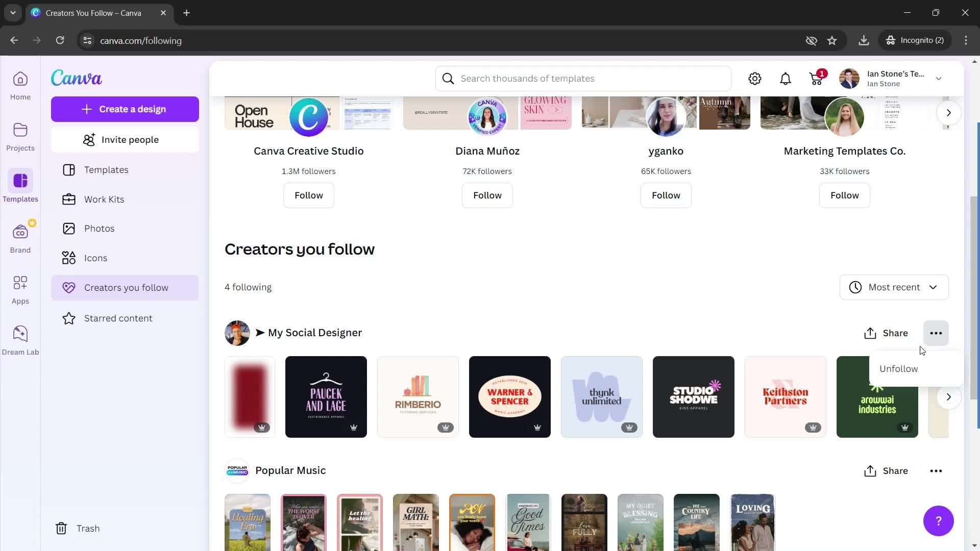Screen dimensions: 980x551
Task: Click the notifications bell icon
Action: pyautogui.click(x=786, y=78)
